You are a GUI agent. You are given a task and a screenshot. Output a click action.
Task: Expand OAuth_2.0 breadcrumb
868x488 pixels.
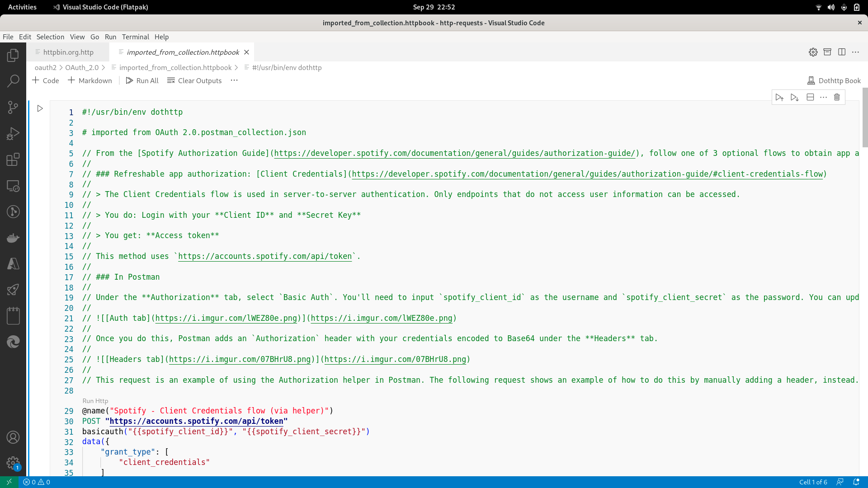pyautogui.click(x=82, y=67)
